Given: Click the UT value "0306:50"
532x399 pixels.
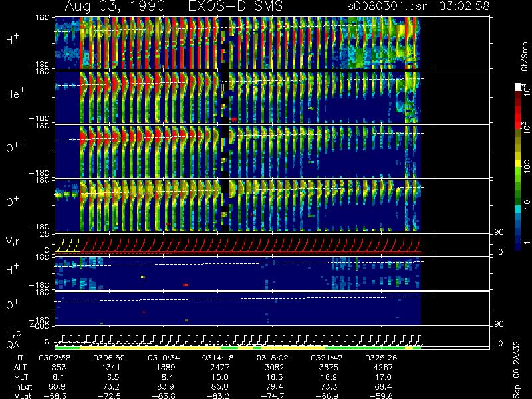Looking at the screenshot, I should [109, 358].
